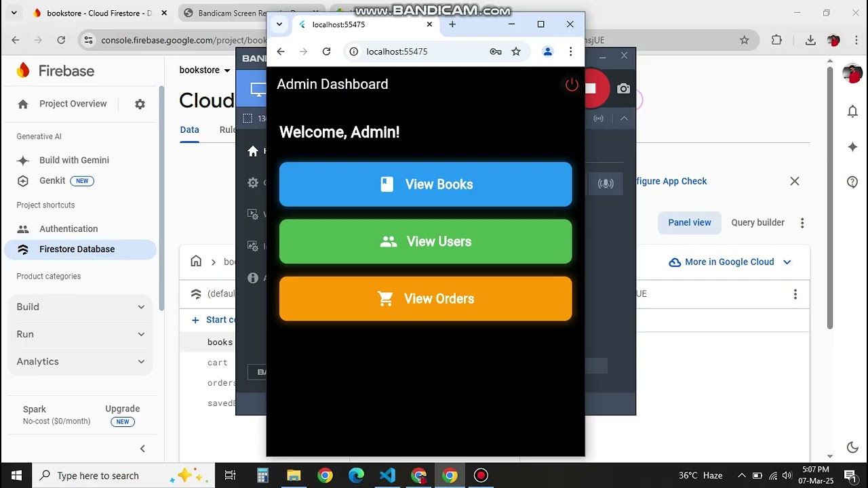This screenshot has width=868, height=488.
Task: Toggle dark mode moon icon
Action: coord(853,447)
